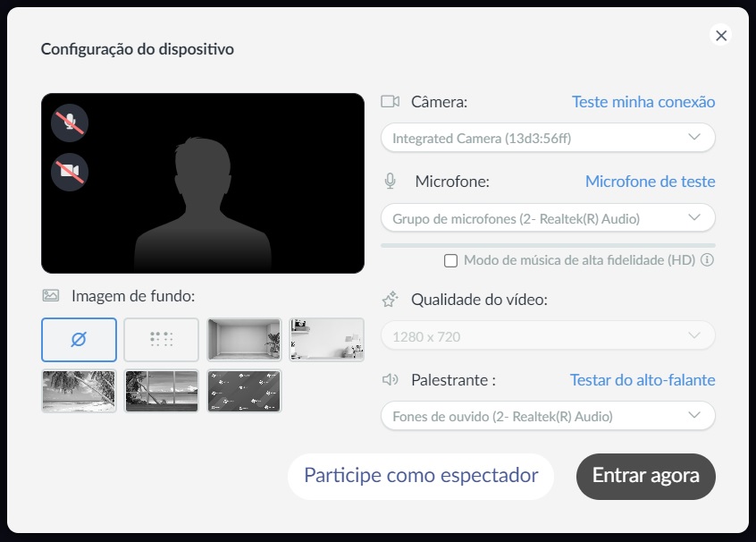Screen dimensions: 756x542
Task: Open the Integrated Camera dropdown
Action: click(x=548, y=138)
